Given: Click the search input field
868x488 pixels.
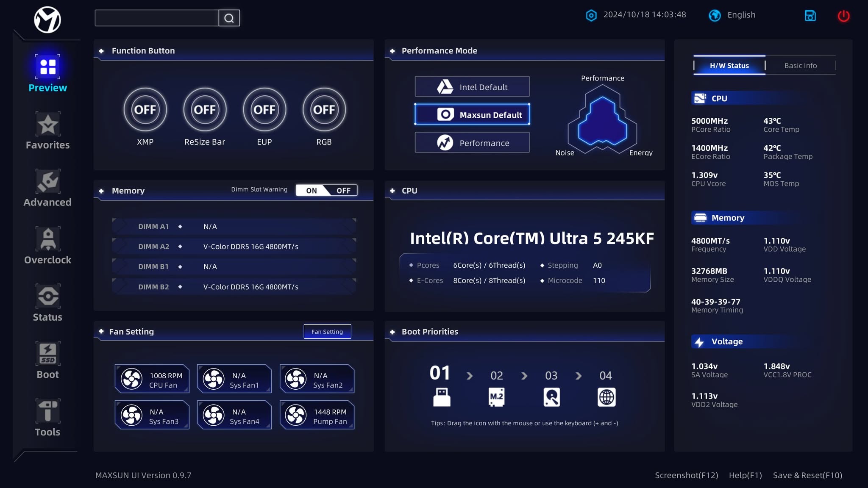Looking at the screenshot, I should pyautogui.click(x=157, y=18).
